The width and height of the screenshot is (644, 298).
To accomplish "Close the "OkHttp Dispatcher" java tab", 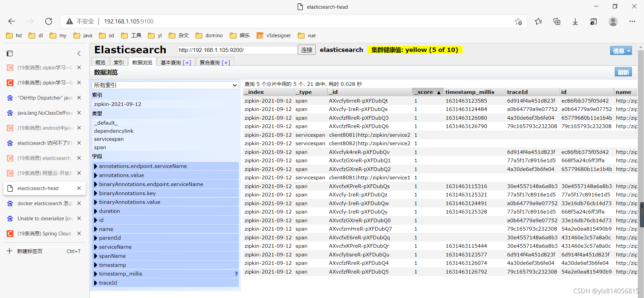I will coord(79,98).
